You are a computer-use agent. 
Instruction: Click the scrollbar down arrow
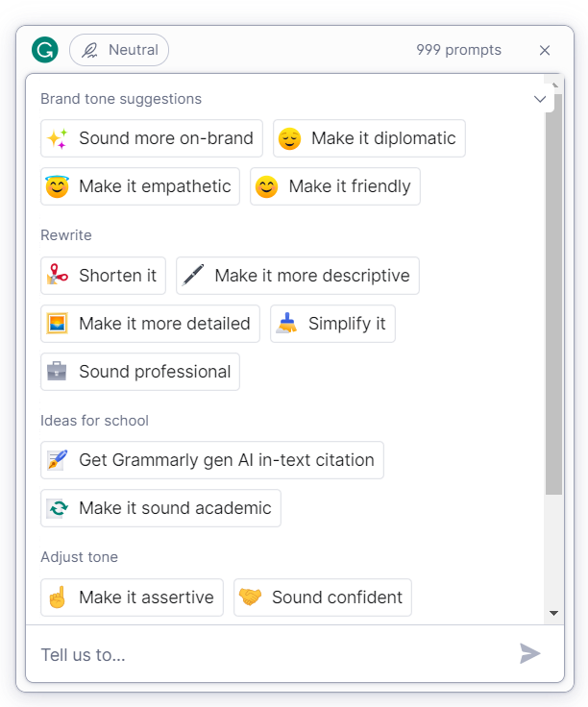point(554,613)
